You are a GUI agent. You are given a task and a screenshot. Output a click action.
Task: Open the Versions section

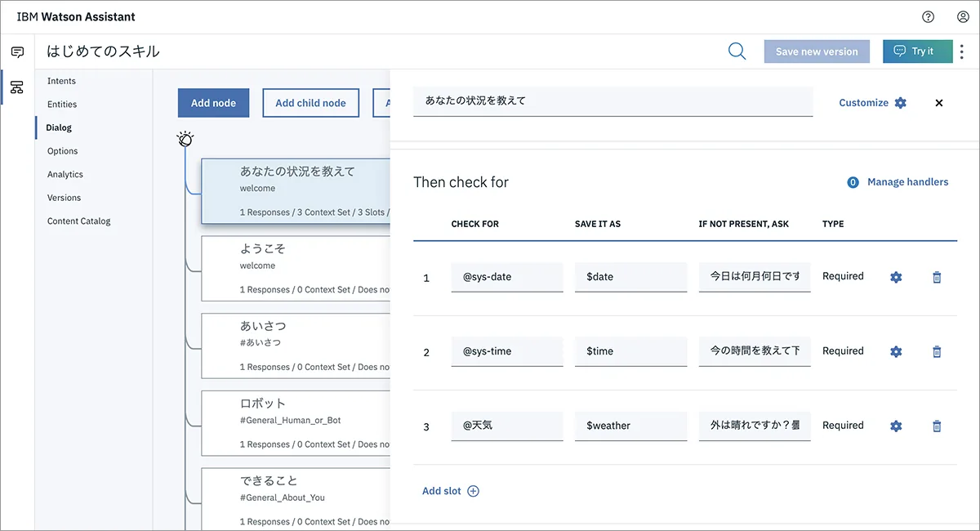point(64,198)
